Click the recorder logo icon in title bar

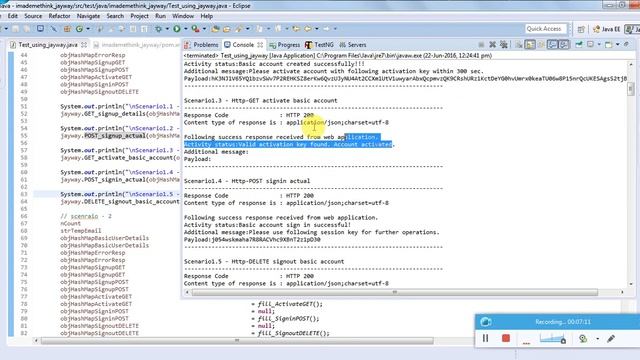(486, 322)
